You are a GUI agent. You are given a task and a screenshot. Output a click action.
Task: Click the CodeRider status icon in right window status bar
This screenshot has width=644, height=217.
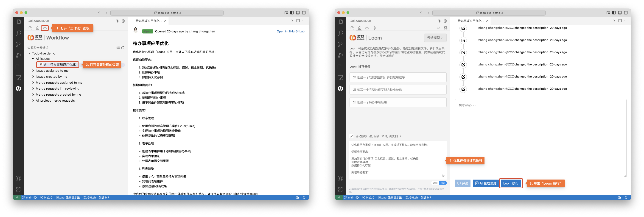pyautogui.click(x=619, y=197)
